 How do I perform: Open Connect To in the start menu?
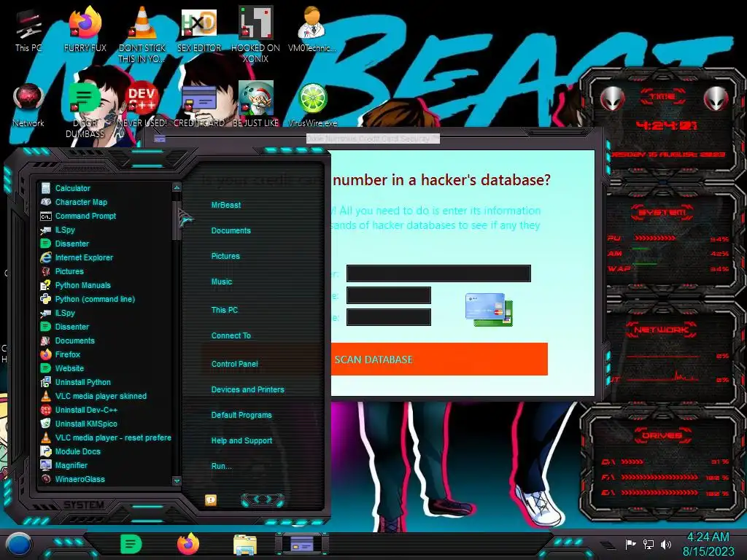coord(231,335)
